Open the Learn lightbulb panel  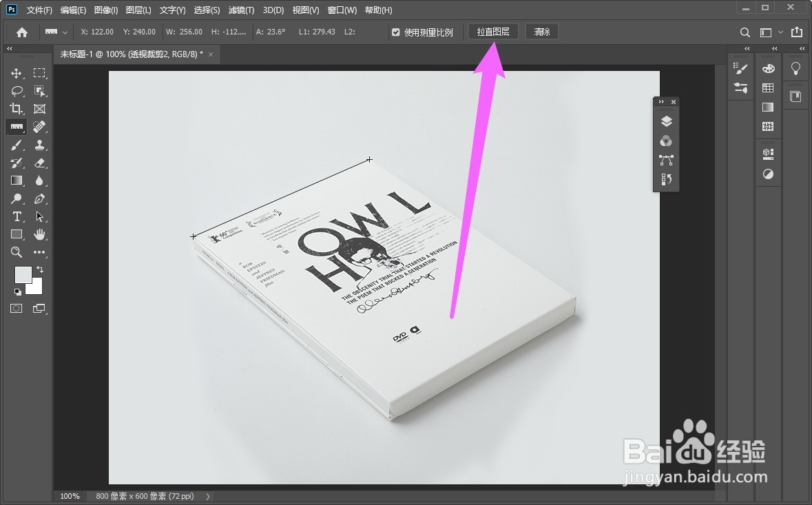tap(795, 68)
